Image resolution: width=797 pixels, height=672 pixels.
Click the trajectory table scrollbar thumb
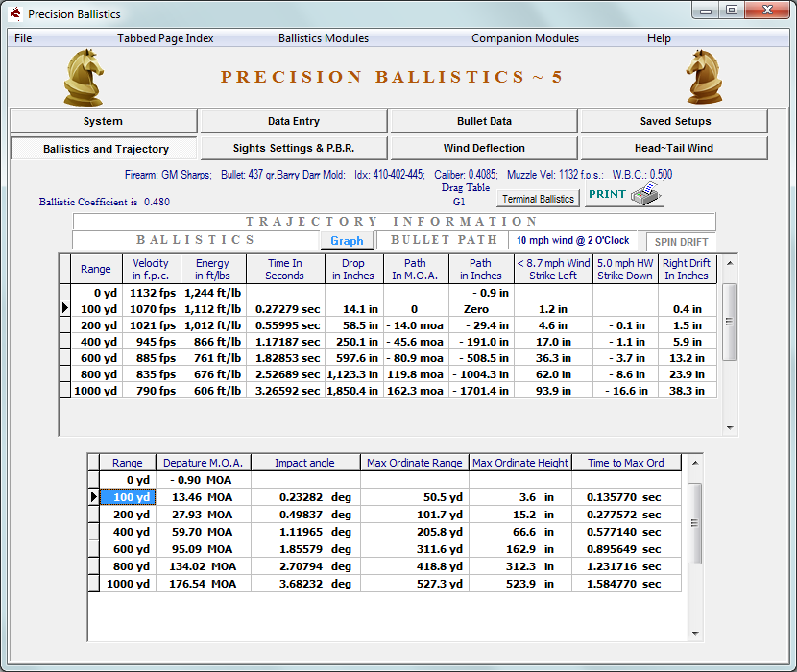[730, 322]
